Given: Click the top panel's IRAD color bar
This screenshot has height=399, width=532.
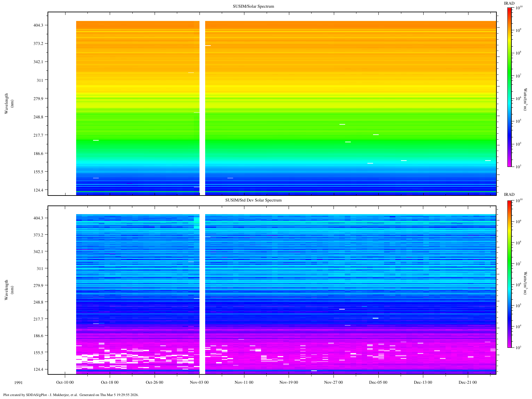Looking at the screenshot, I should click(x=509, y=87).
